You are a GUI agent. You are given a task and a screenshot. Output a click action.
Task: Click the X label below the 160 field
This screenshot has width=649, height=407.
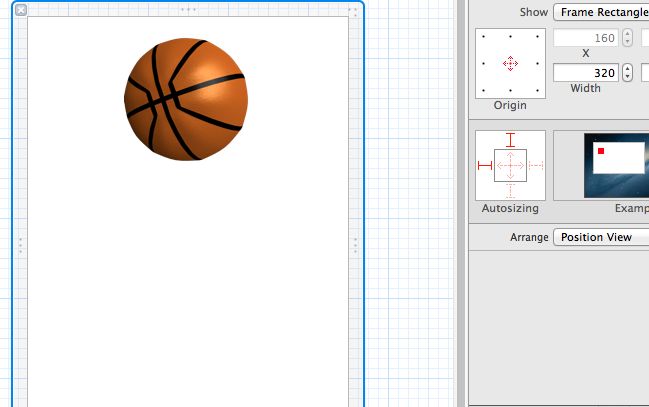(x=586, y=53)
